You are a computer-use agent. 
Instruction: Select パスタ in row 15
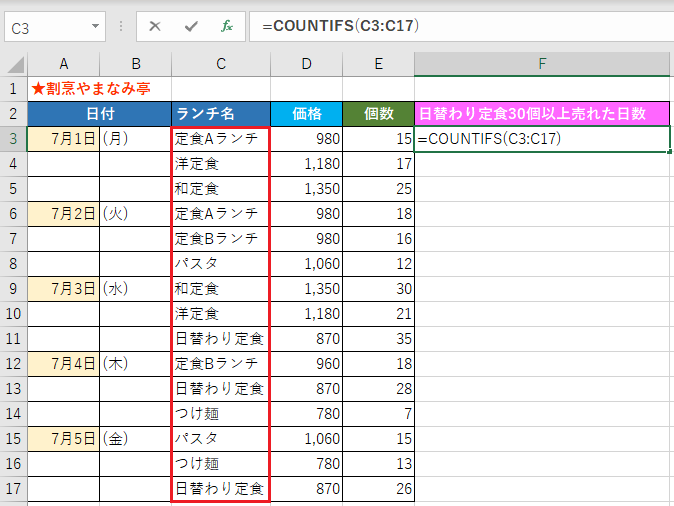(x=221, y=439)
